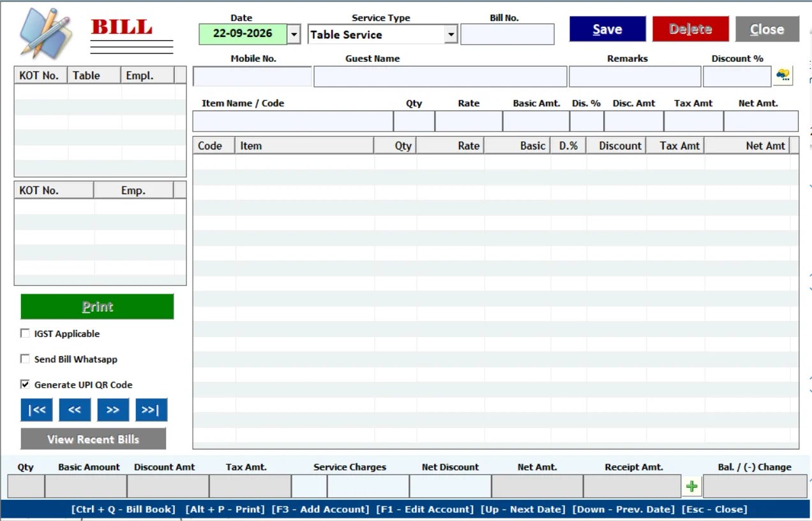Click the Table column header in KOT list
812x521 pixels.
pyautogui.click(x=94, y=75)
